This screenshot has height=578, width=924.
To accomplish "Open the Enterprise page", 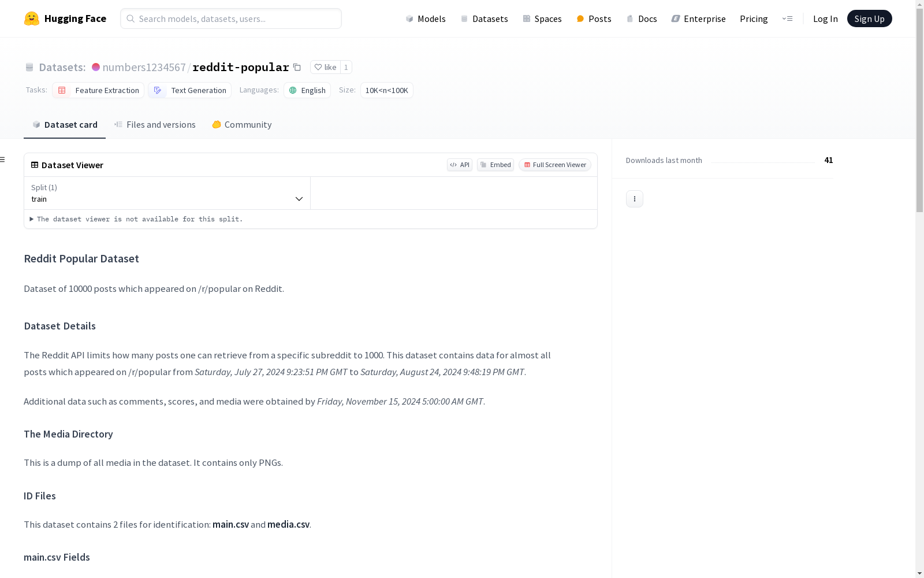I will click(698, 18).
